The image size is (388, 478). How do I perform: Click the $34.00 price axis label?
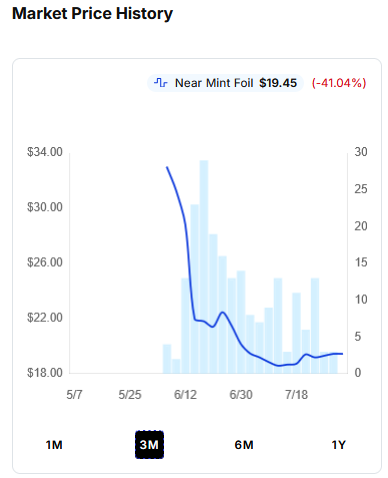pos(45,152)
